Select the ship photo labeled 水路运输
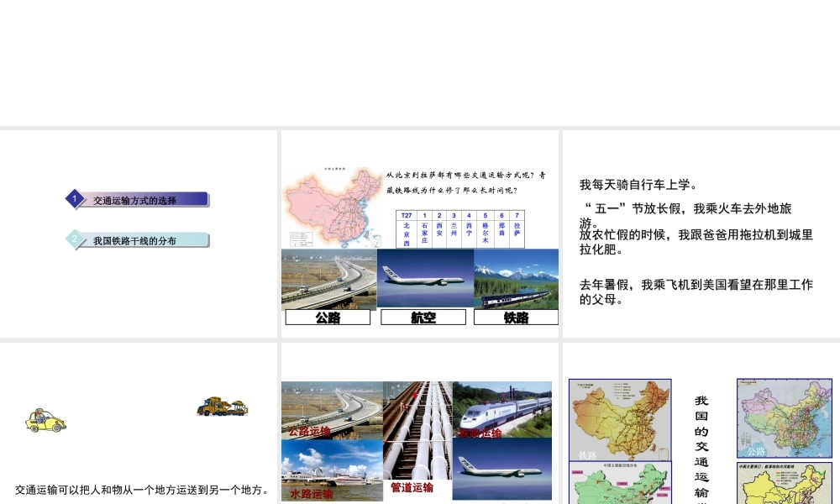The image size is (840, 504). (332, 470)
